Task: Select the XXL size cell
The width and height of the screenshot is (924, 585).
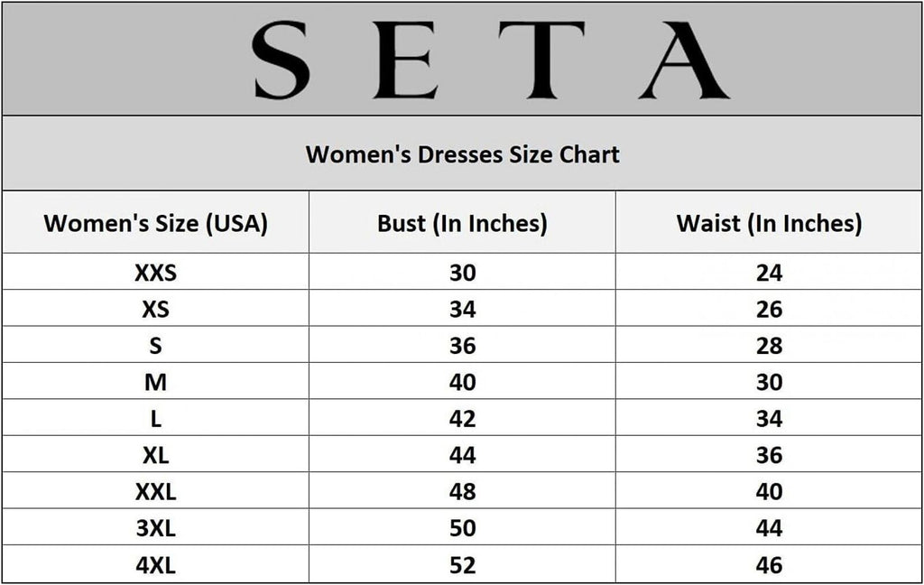Action: point(156,492)
